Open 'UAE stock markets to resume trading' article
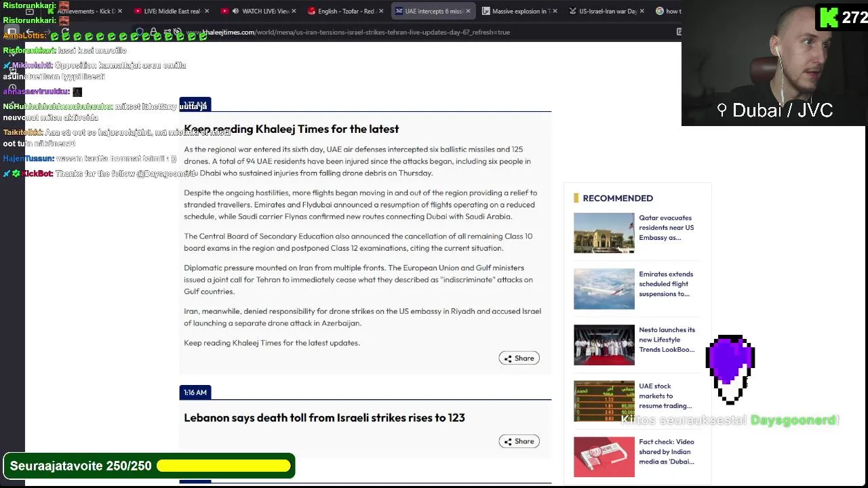 click(x=665, y=396)
